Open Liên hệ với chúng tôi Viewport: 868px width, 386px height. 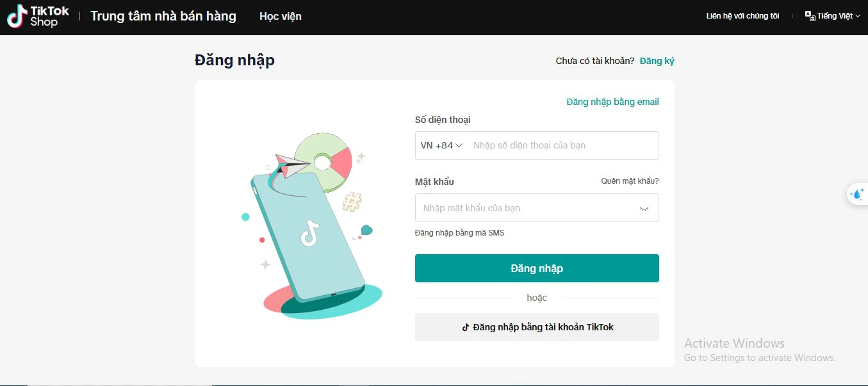point(742,15)
